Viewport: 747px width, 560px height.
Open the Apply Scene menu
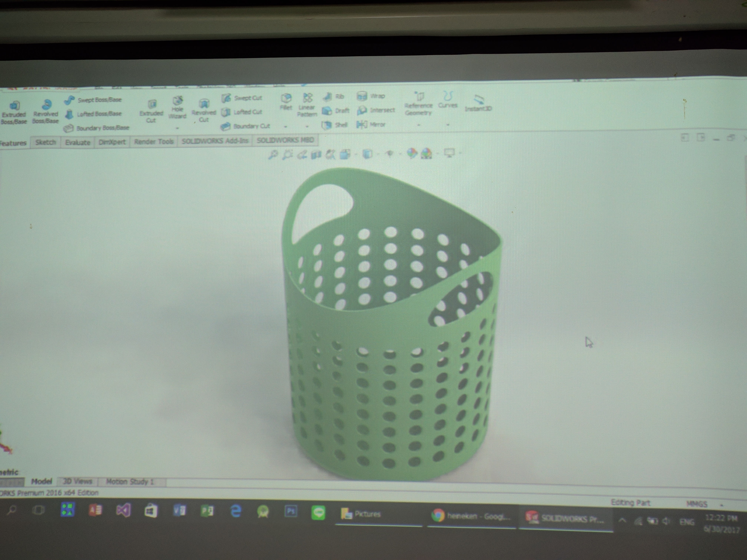coord(426,154)
